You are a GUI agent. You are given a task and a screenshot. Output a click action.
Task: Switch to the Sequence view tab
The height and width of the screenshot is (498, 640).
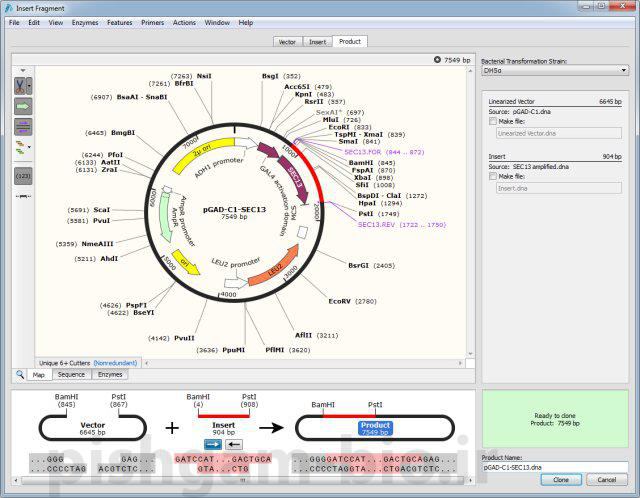click(71, 374)
